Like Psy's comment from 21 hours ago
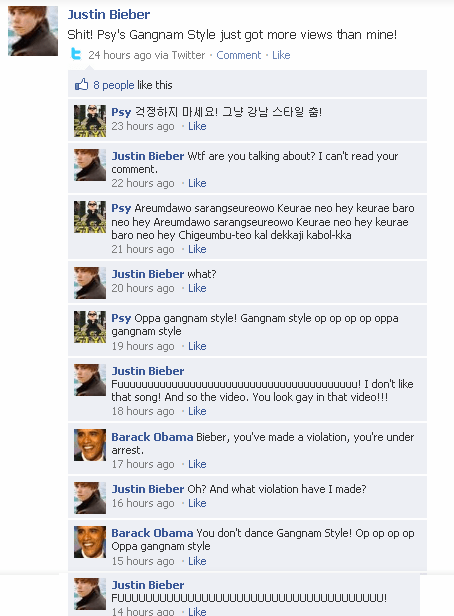Screen dimensions: 454x616 tap(197, 249)
